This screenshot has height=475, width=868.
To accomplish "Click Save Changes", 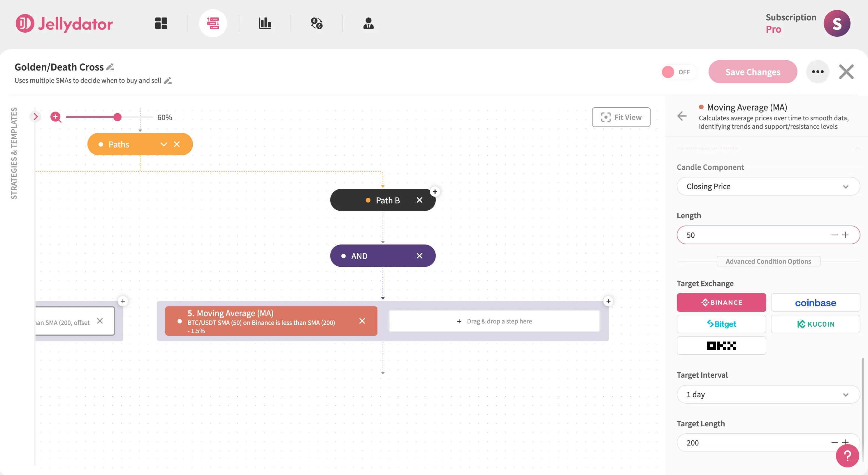I will [753, 72].
